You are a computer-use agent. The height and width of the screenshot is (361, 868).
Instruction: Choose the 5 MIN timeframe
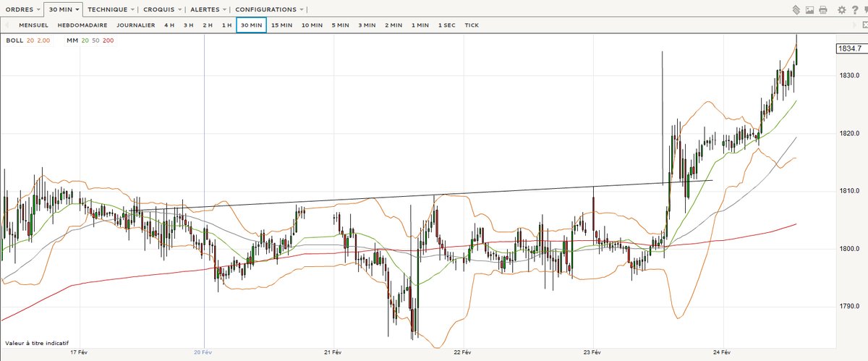point(340,25)
